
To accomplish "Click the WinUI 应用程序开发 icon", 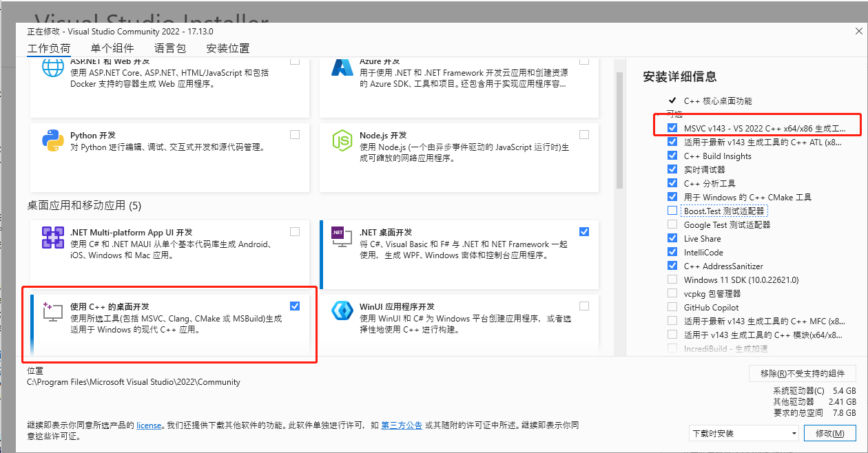I will pos(343,312).
